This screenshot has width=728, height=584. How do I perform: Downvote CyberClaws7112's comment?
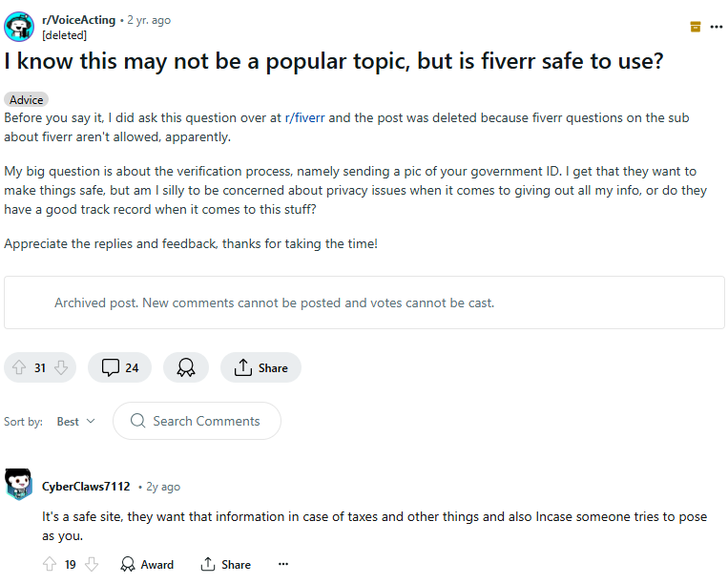pyautogui.click(x=92, y=565)
